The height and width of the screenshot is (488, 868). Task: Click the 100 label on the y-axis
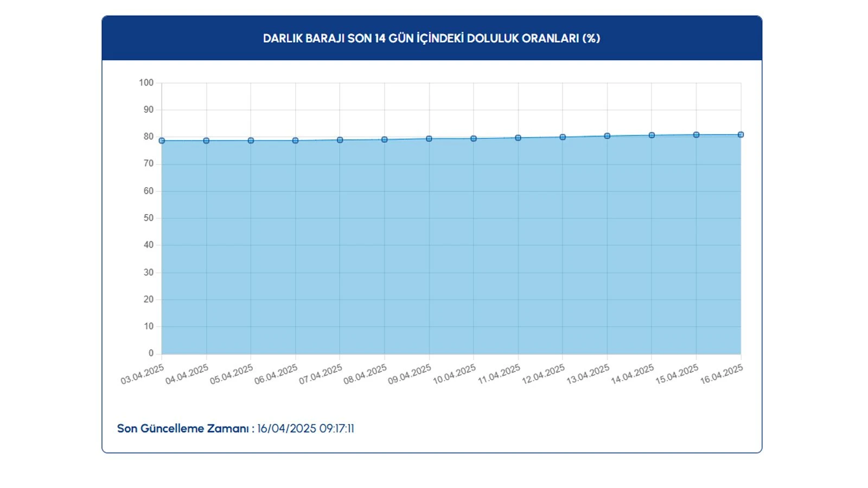146,83
